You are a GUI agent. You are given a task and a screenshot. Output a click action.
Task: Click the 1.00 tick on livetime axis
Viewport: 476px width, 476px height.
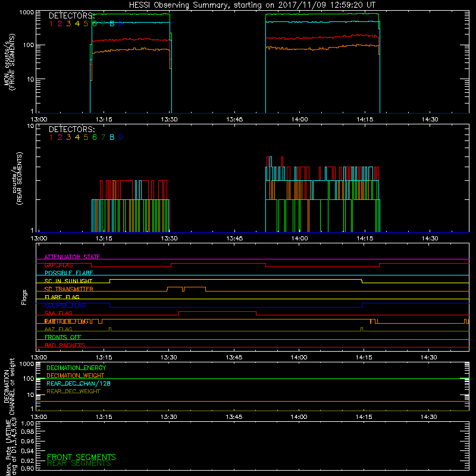click(27, 424)
